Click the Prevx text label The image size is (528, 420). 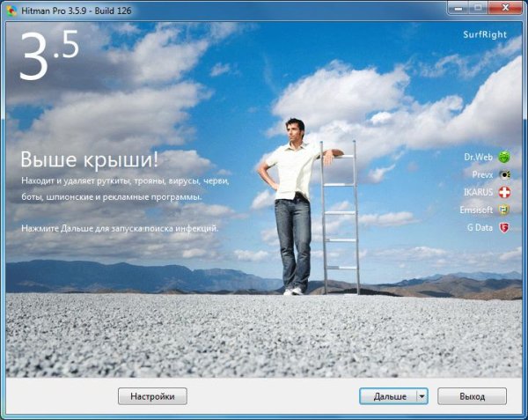[482, 174]
